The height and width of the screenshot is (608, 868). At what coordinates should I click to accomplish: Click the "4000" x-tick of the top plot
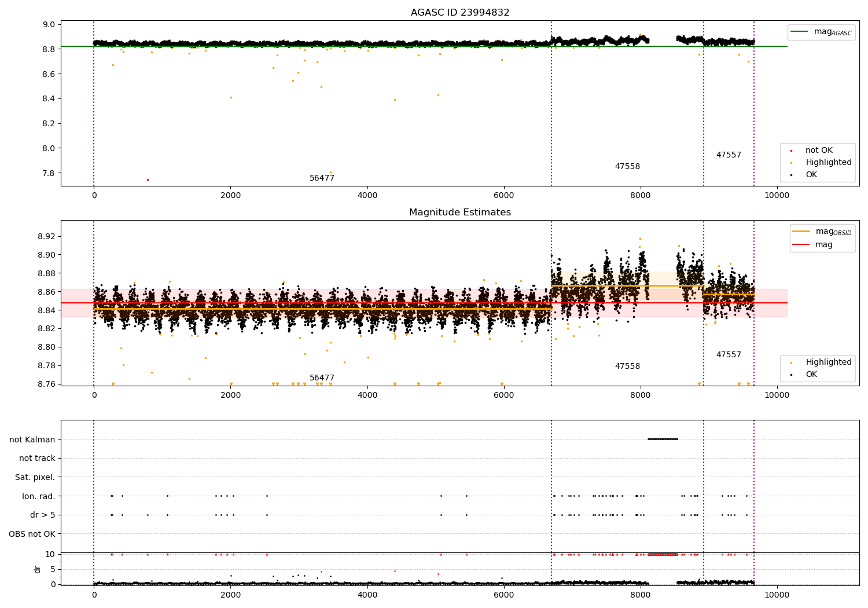[367, 196]
